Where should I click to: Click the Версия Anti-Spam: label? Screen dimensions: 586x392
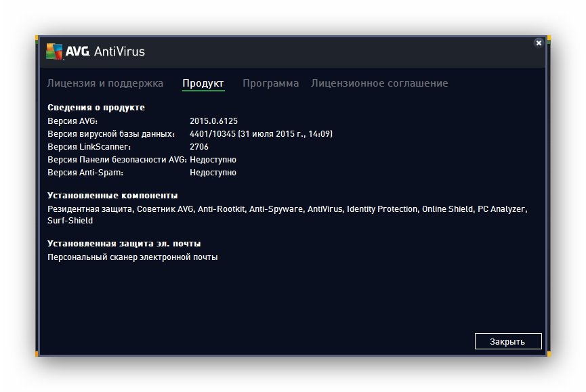point(85,173)
